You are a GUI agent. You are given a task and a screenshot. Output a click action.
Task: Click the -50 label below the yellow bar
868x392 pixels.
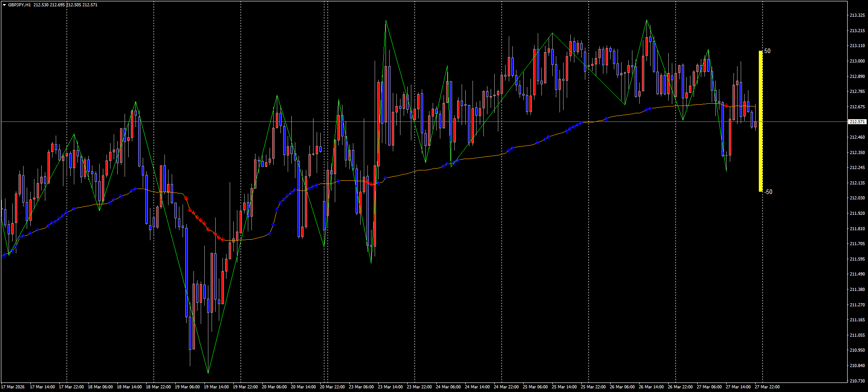pos(768,192)
